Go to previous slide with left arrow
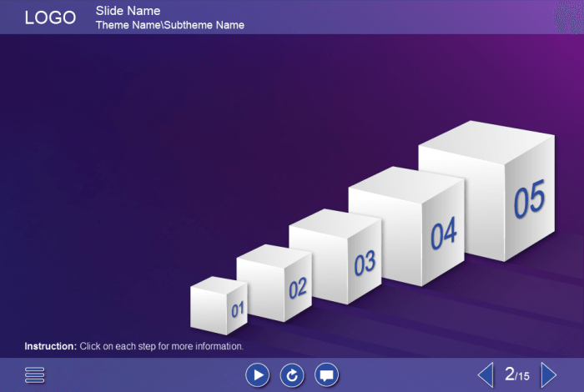Viewport: 584px width, 392px height. coord(485,374)
